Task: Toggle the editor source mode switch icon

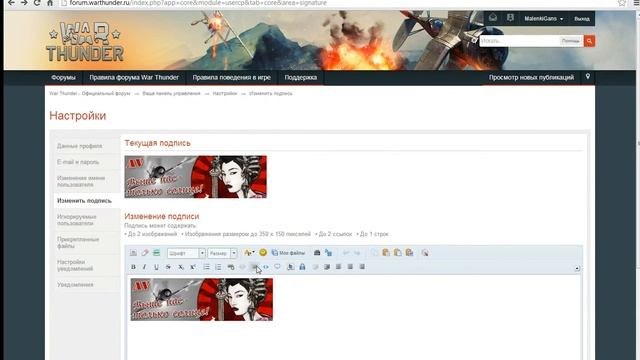Action: point(133,253)
